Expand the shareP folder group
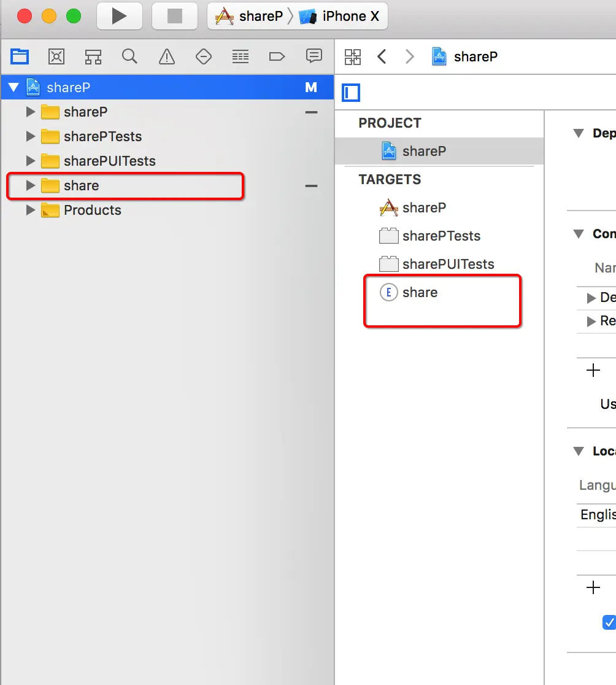616x685 pixels. (30, 112)
